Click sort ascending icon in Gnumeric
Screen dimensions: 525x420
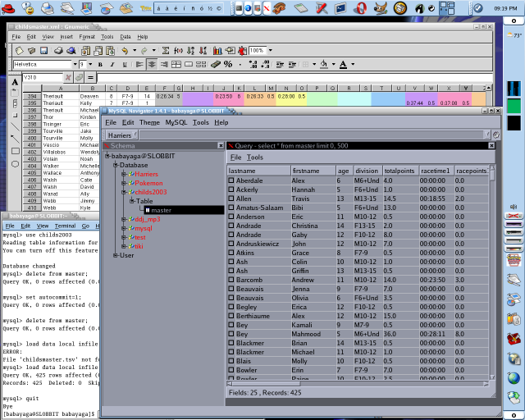[190, 51]
